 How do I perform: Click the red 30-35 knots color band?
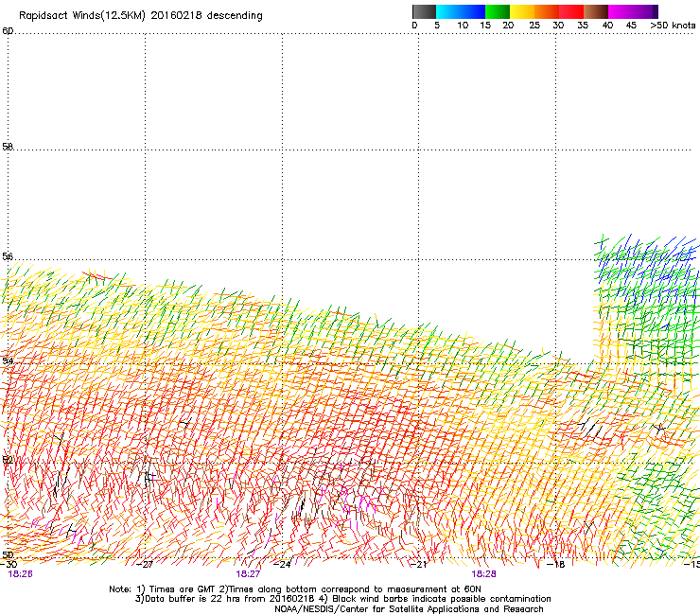[x=571, y=11]
